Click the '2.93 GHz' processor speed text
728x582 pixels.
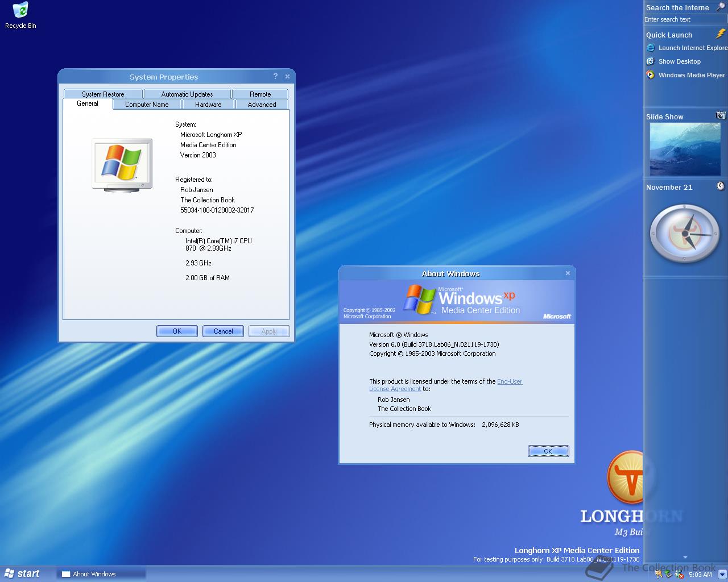click(198, 263)
